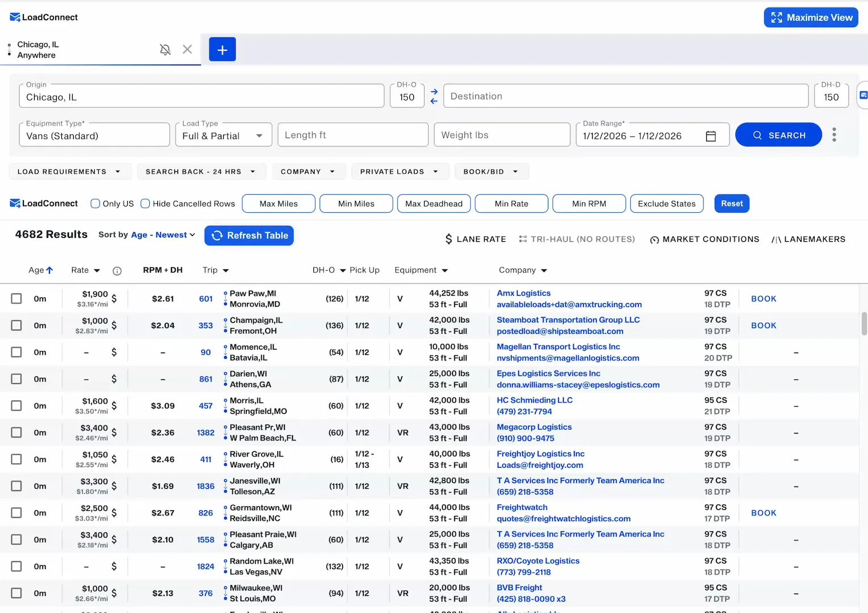This screenshot has width=868, height=613.
Task: Add a new search with plus button
Action: pyautogui.click(x=222, y=49)
